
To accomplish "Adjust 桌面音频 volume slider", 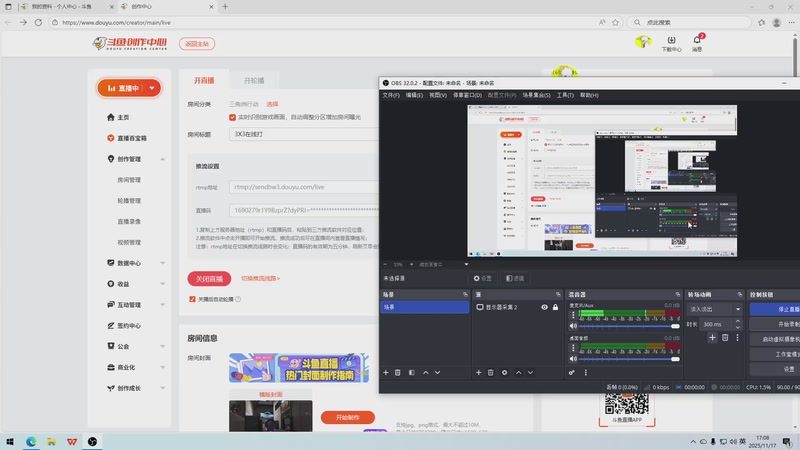I will [x=630, y=359].
